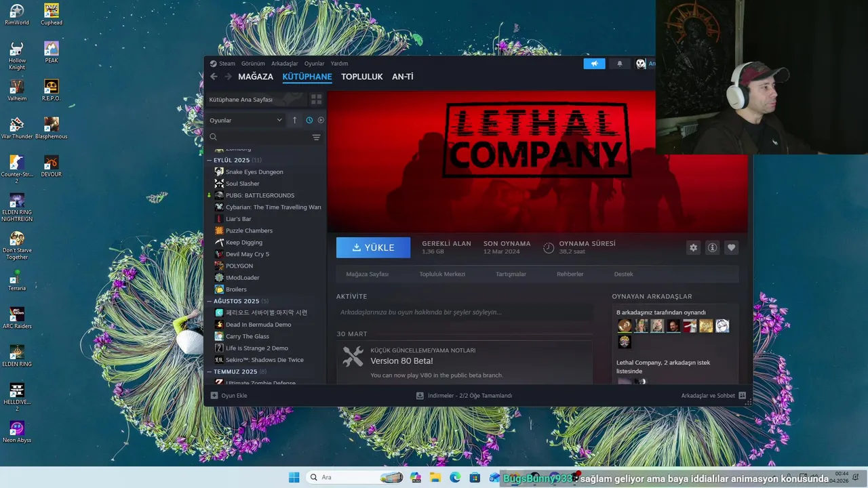Open the Windows Start menu
Image resolution: width=868 pixels, height=488 pixels.
(294, 477)
